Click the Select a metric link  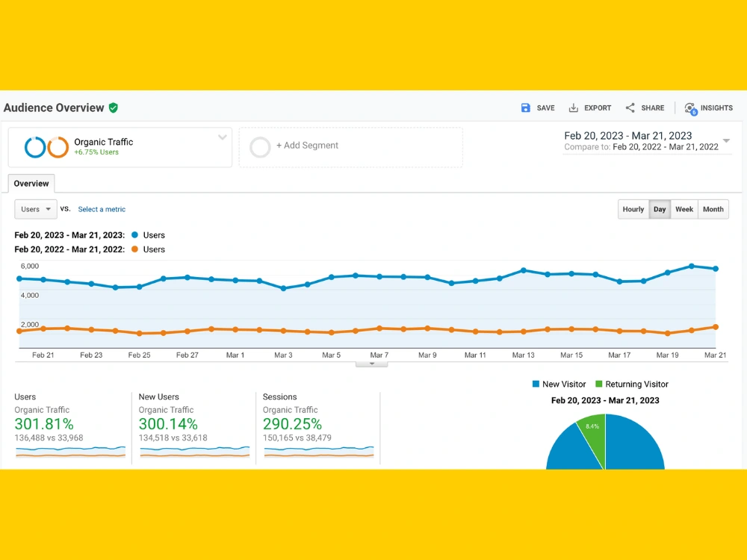pos(102,209)
